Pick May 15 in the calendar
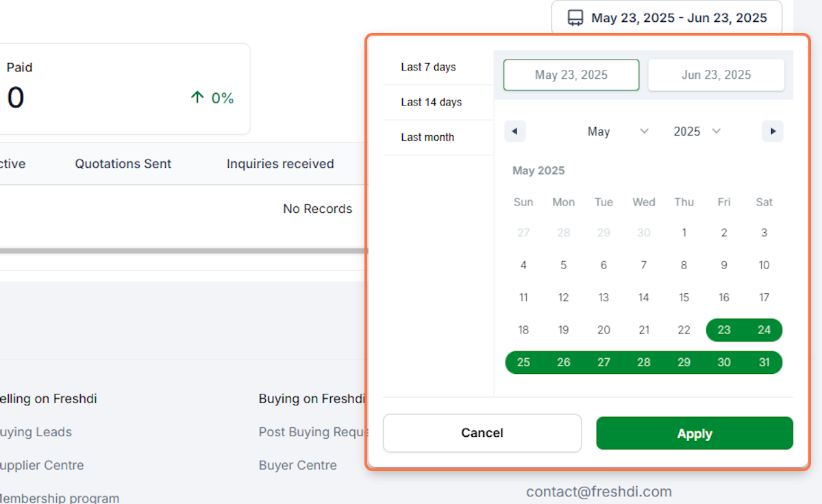The width and height of the screenshot is (822, 504). 684,297
